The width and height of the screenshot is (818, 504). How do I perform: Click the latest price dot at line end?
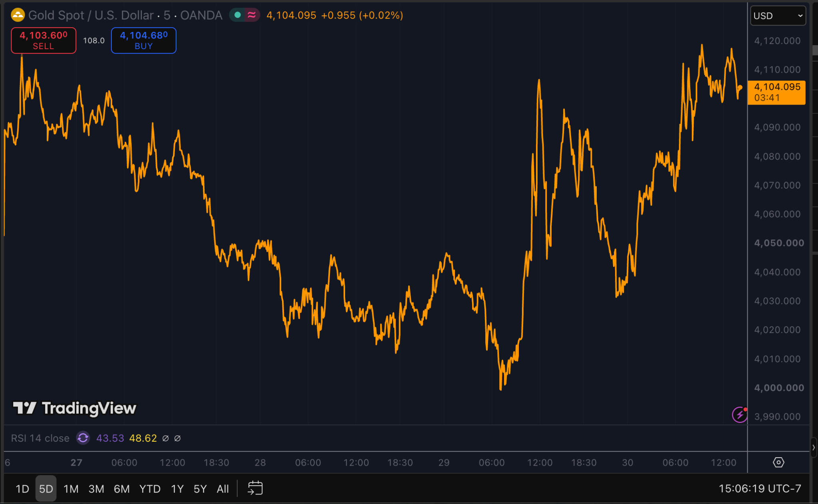coord(740,87)
